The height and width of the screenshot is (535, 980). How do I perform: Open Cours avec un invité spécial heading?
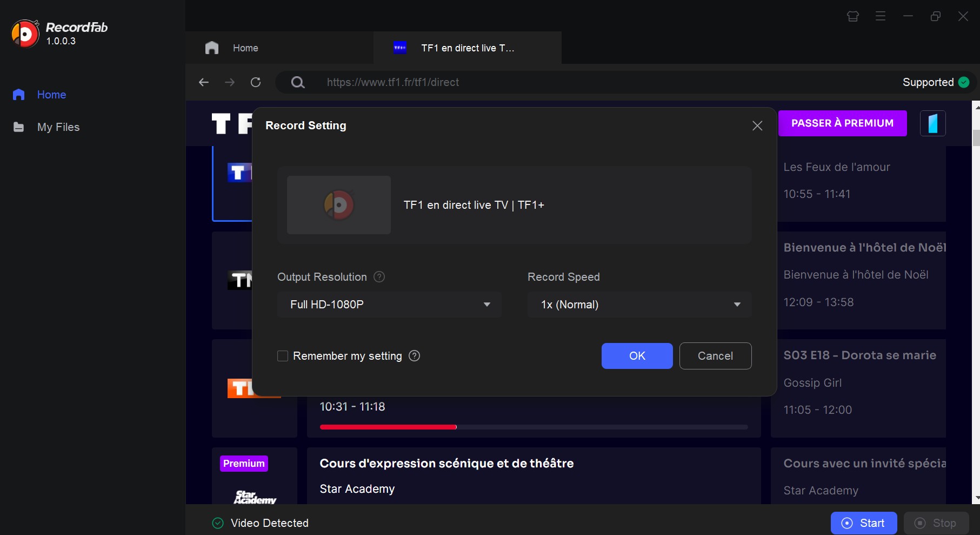point(865,464)
